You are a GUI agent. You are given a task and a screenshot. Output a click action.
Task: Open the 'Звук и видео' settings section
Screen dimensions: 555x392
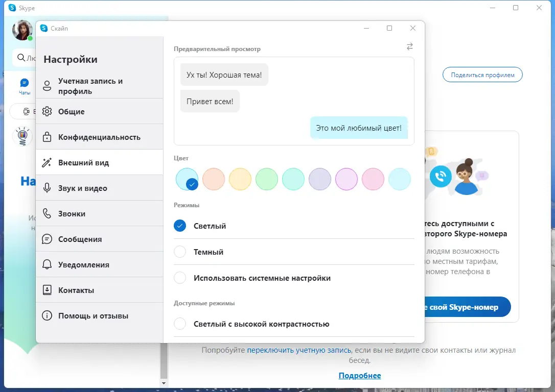tap(100, 188)
